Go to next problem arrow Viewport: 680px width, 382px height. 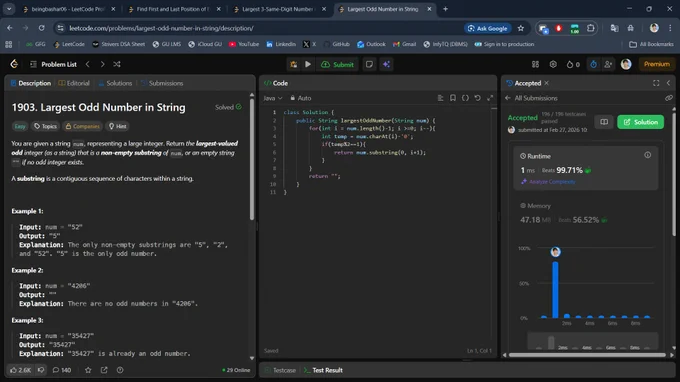click(102, 64)
